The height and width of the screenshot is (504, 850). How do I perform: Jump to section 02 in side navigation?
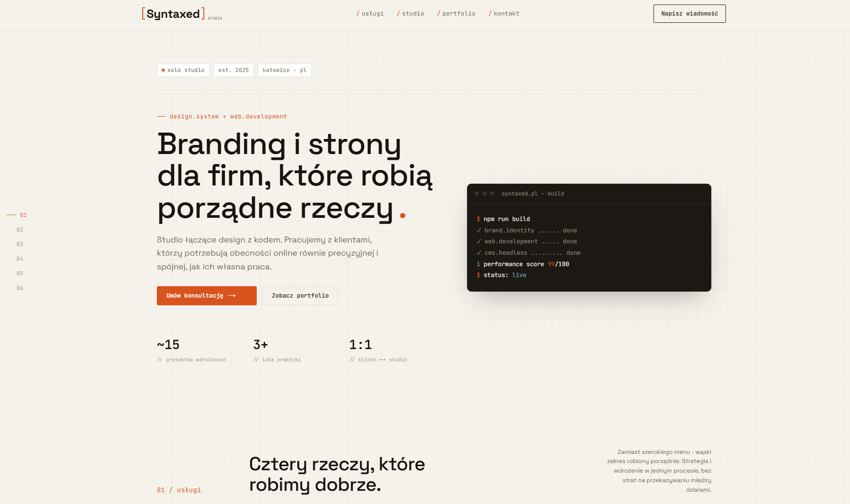(x=15, y=230)
